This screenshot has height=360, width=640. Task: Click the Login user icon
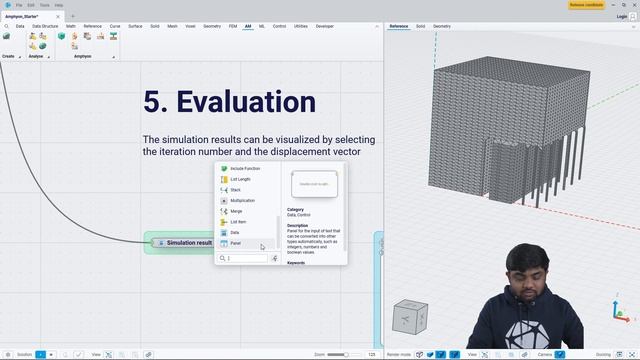click(633, 17)
